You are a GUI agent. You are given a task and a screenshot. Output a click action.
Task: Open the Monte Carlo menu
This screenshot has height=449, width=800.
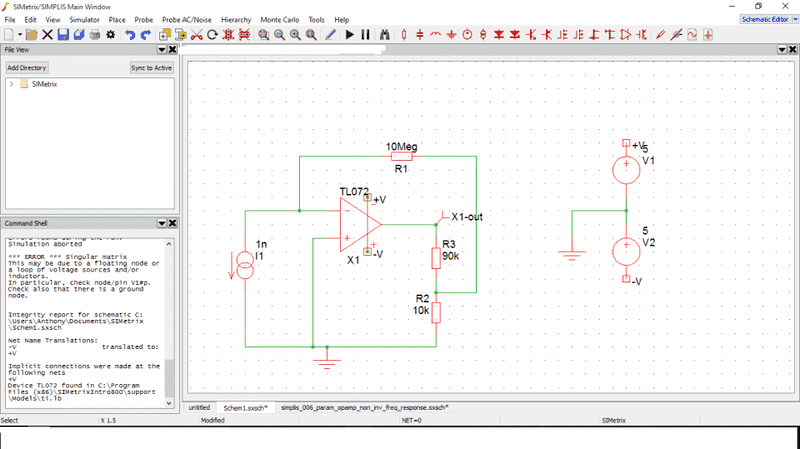(x=280, y=19)
